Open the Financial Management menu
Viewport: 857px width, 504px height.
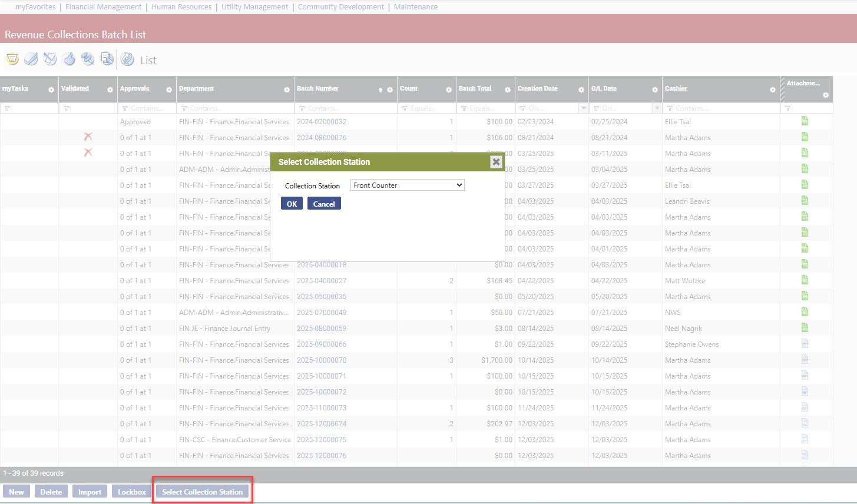[103, 7]
